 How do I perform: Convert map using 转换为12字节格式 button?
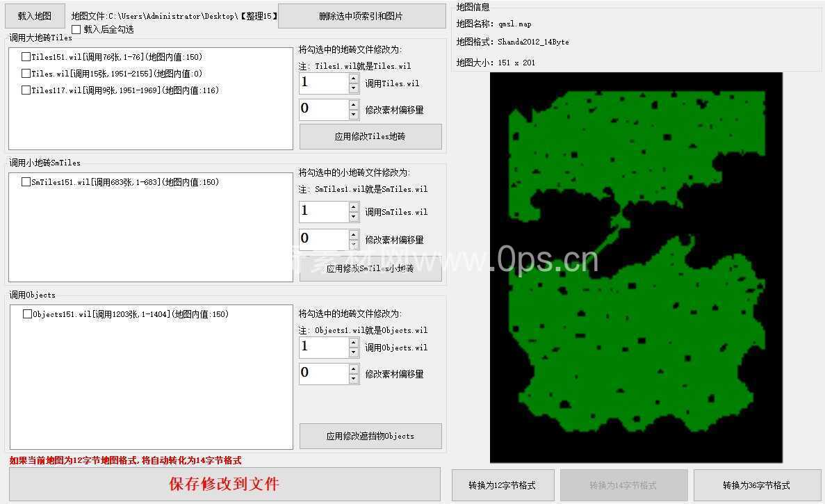click(x=503, y=485)
